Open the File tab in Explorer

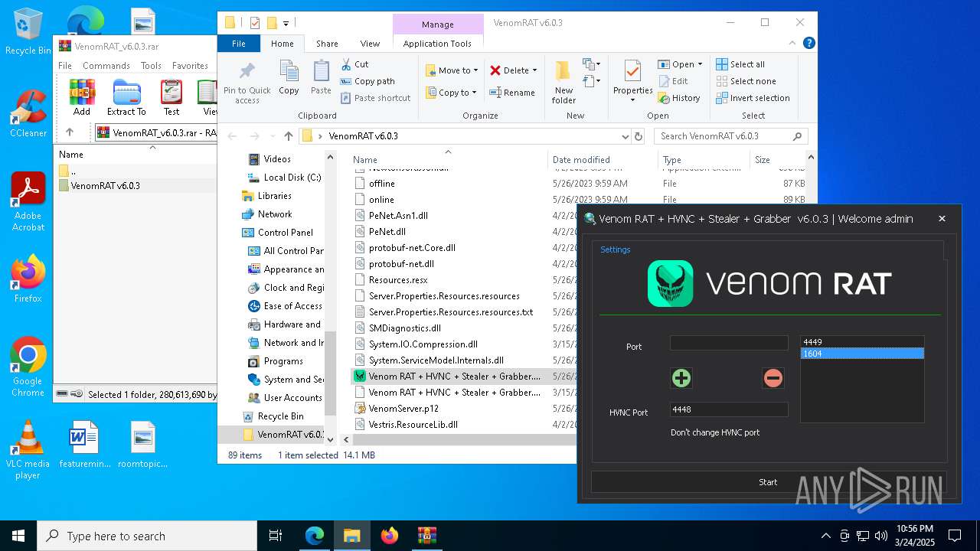click(239, 44)
